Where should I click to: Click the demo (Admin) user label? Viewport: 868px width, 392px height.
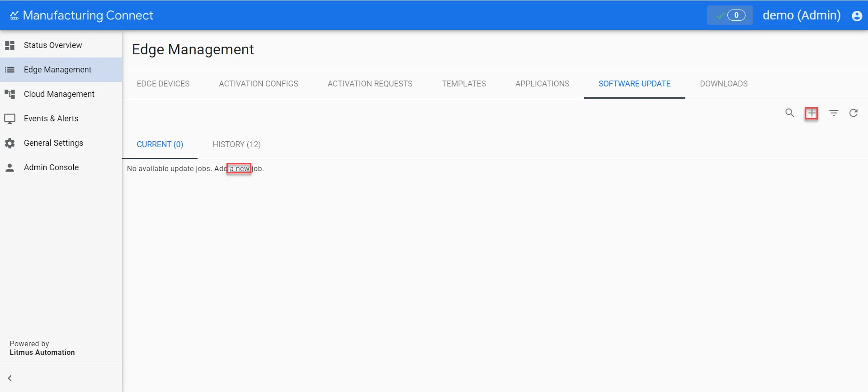(802, 15)
